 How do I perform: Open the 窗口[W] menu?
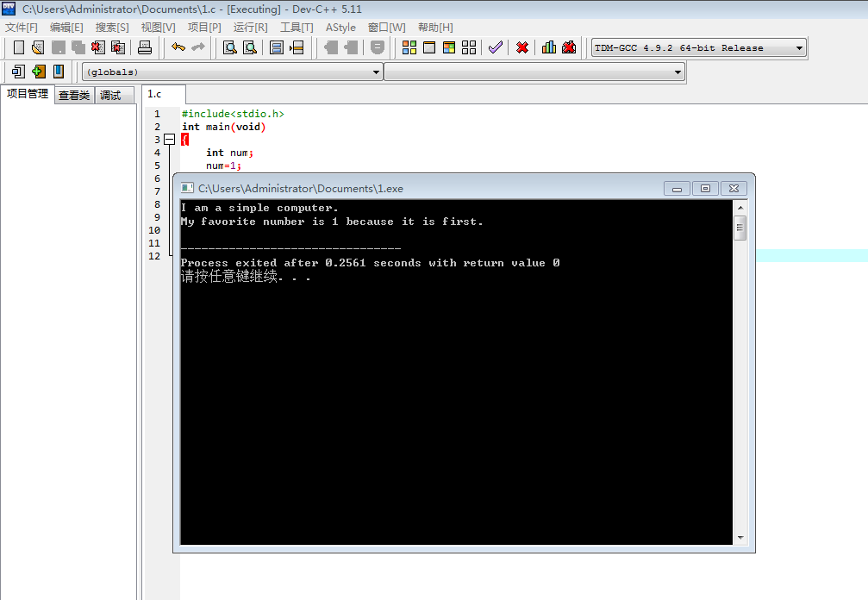tap(386, 27)
